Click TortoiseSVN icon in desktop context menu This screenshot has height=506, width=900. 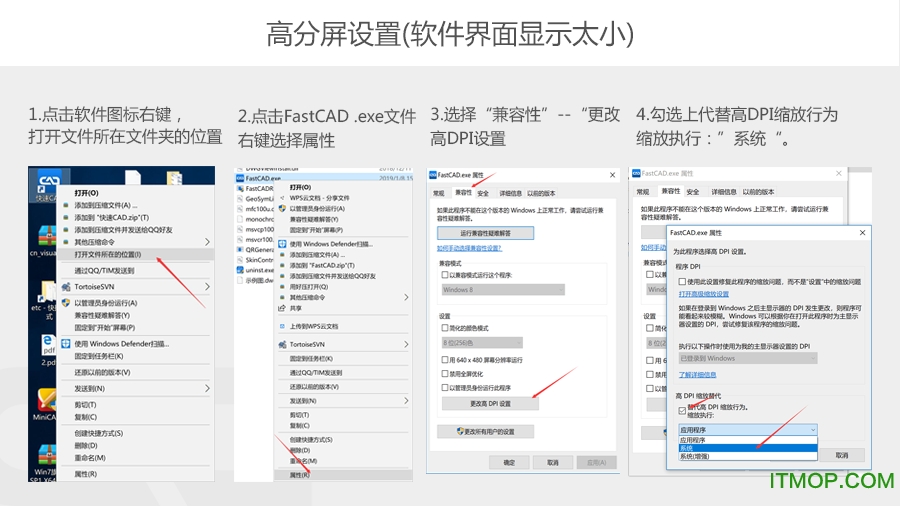coord(66,286)
